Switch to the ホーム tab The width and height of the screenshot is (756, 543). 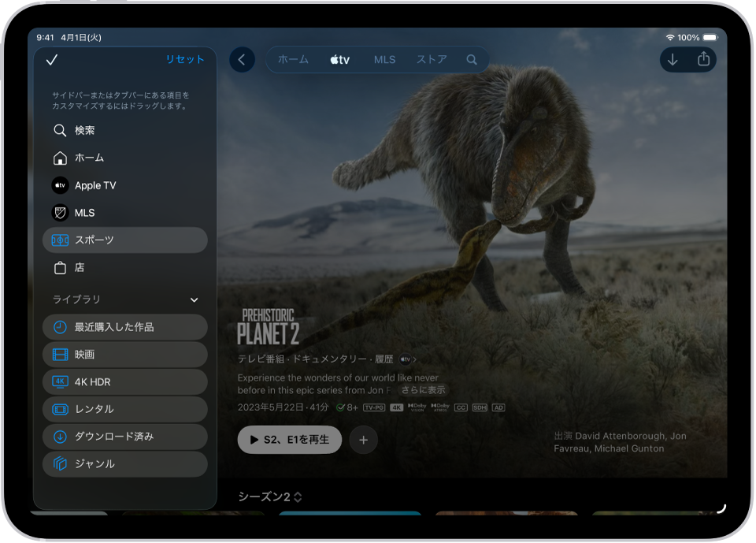pyautogui.click(x=292, y=59)
